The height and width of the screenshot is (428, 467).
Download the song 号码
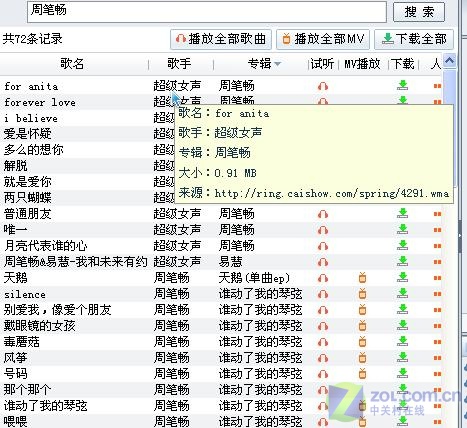(403, 373)
